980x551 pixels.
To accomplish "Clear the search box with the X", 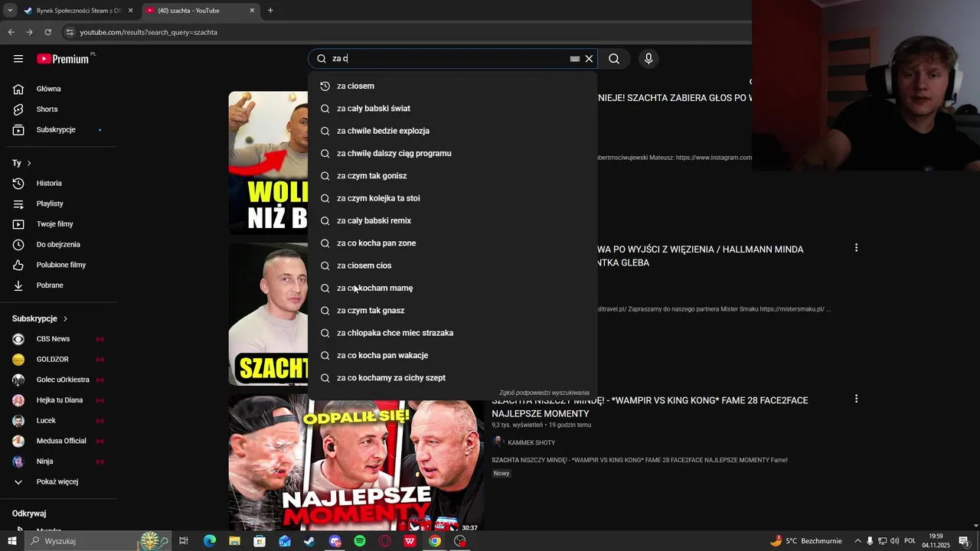I will pyautogui.click(x=589, y=59).
